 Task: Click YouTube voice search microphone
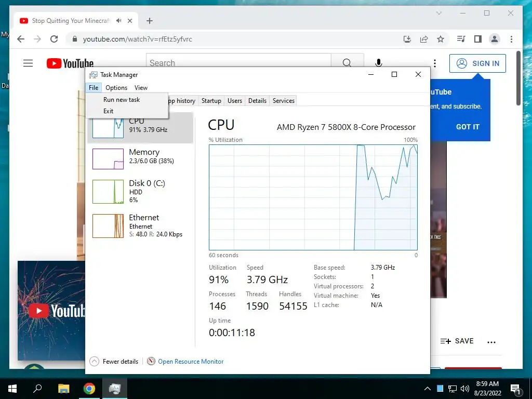(379, 63)
